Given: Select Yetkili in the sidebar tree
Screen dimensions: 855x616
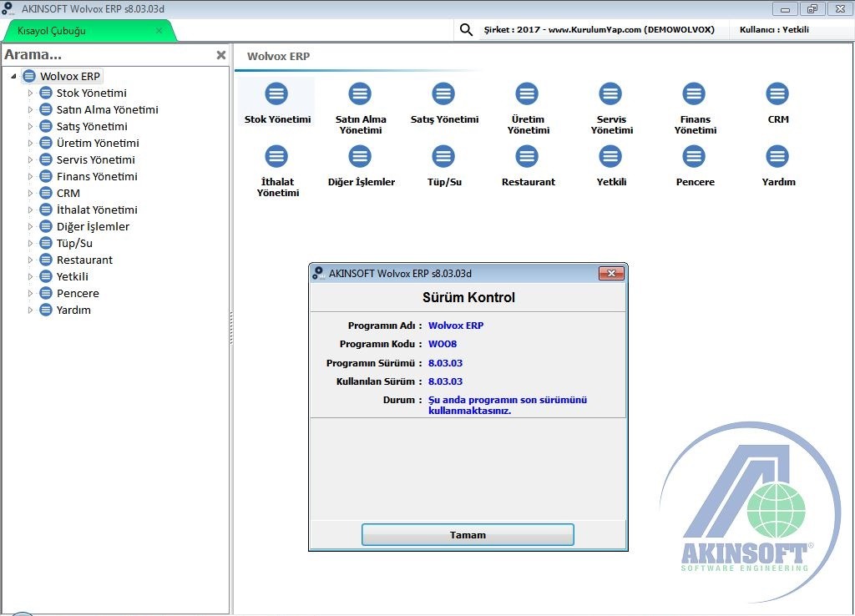Looking at the screenshot, I should pos(73,276).
